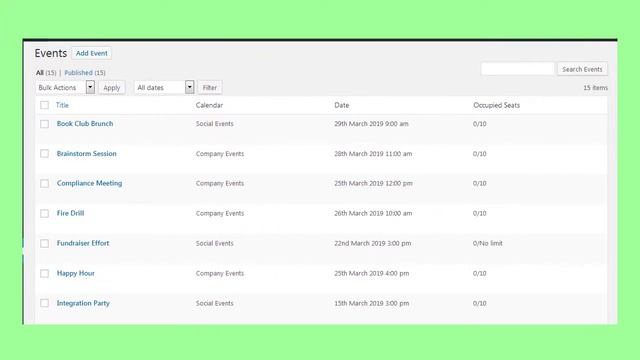Focus the event search field
This screenshot has height=360, width=640.
click(518, 69)
